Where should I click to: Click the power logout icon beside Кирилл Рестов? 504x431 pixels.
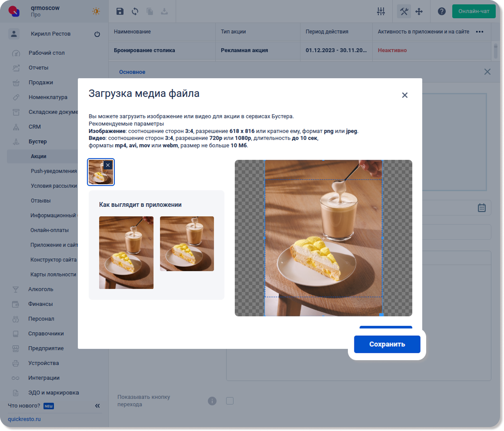pos(97,34)
